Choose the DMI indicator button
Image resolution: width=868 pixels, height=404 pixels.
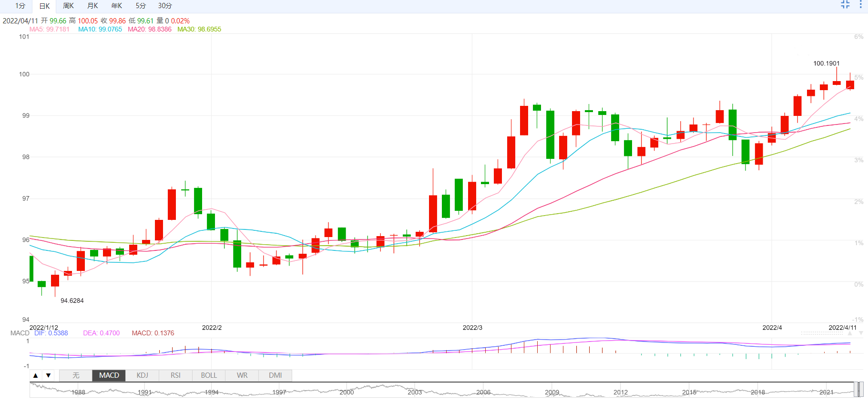pyautogui.click(x=275, y=375)
